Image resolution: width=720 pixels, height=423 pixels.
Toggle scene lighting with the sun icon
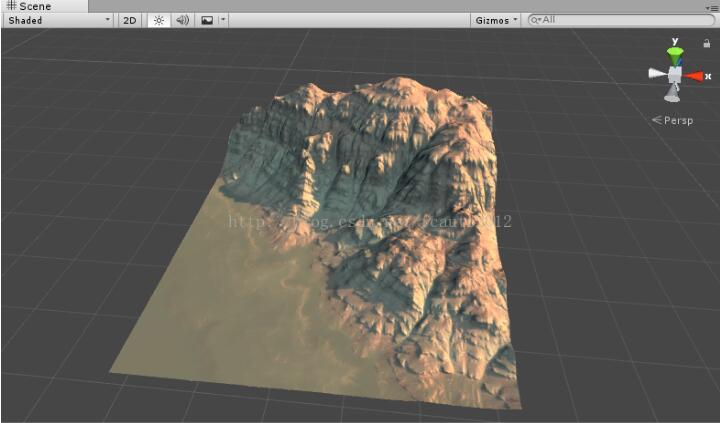(x=158, y=20)
